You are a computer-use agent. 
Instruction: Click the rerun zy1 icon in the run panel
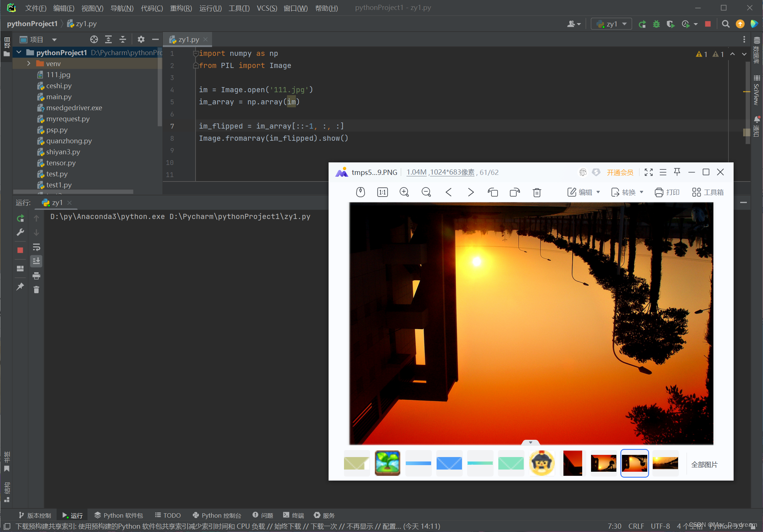coord(21,218)
